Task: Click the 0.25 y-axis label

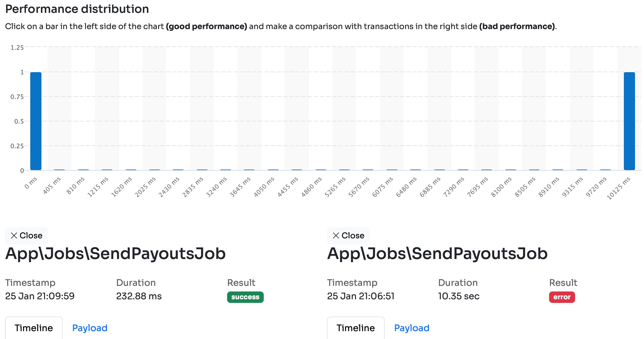Action: pyautogui.click(x=17, y=146)
